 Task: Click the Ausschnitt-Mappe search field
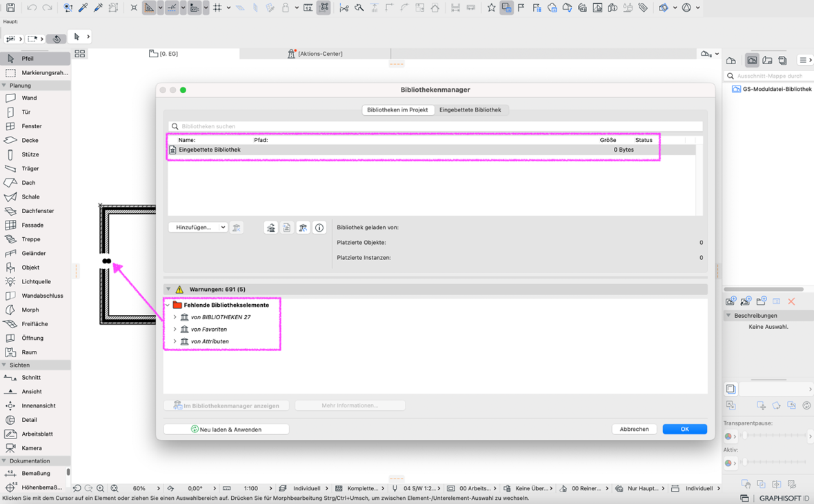pos(768,77)
